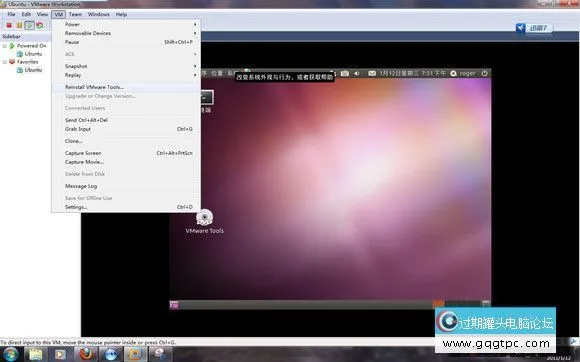Choose Clone from VM menu

point(126,141)
